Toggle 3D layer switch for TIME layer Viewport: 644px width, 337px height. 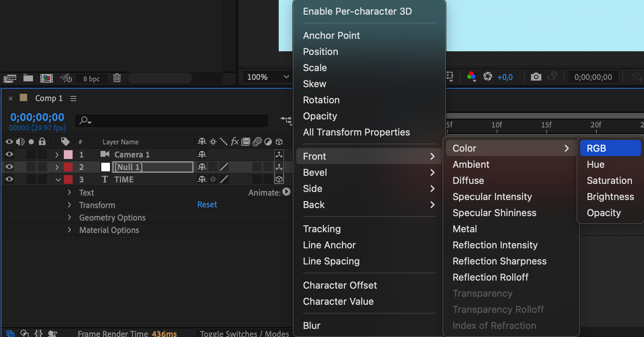(279, 179)
